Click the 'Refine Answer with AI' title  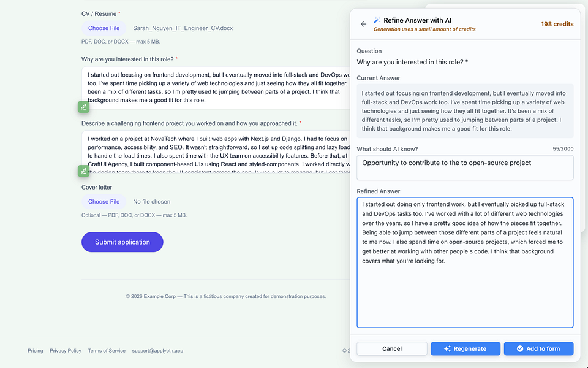tap(417, 20)
